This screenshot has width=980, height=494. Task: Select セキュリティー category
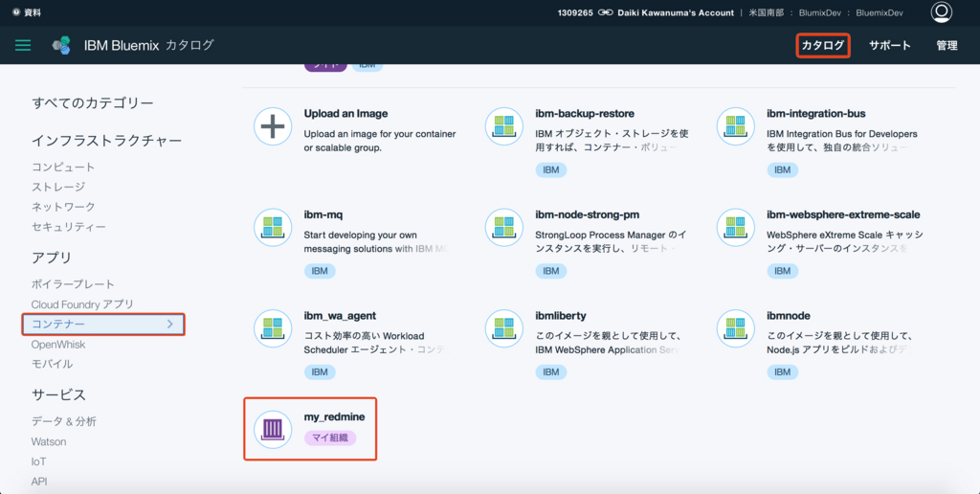(x=69, y=226)
